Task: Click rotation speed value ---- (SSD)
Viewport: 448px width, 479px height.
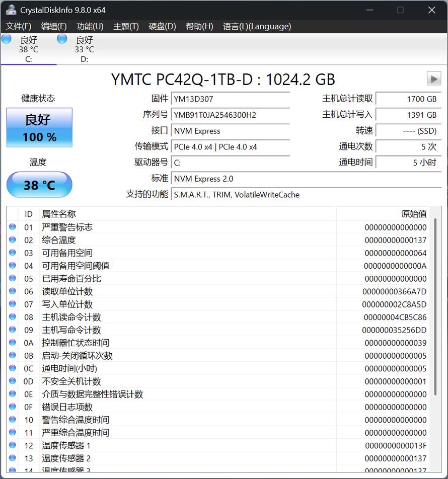Action: click(409, 131)
